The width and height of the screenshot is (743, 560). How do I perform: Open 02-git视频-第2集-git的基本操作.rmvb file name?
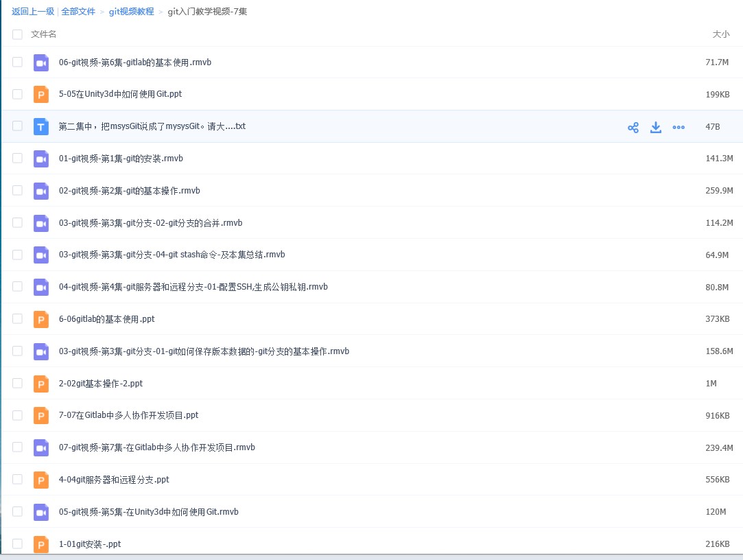130,191
